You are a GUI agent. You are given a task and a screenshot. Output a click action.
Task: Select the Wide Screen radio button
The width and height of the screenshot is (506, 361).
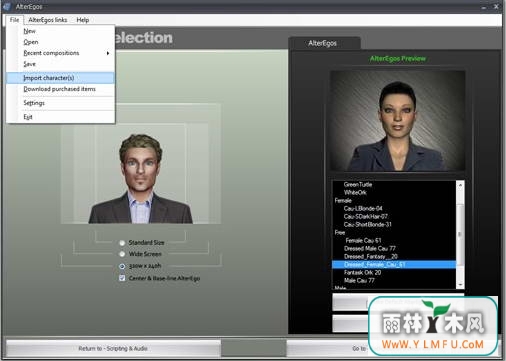tap(122, 254)
